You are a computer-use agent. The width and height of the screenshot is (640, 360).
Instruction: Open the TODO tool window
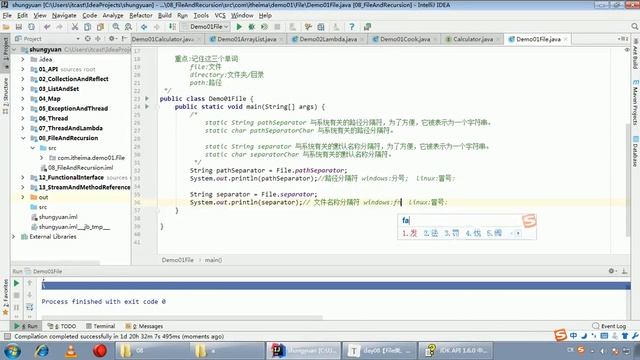click(x=62, y=326)
